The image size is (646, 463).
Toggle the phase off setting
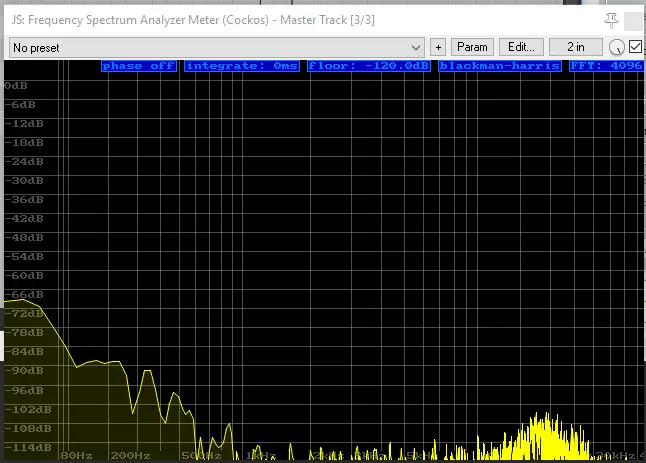139,66
